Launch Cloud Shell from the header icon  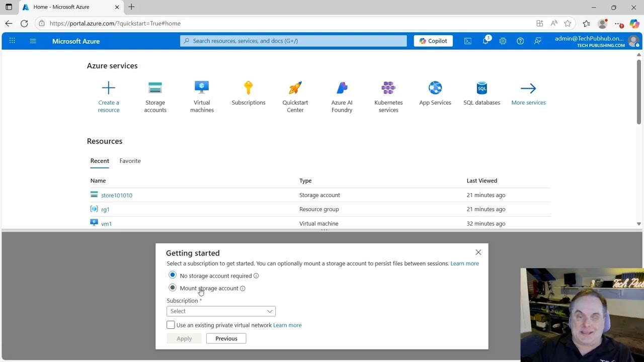(x=468, y=41)
